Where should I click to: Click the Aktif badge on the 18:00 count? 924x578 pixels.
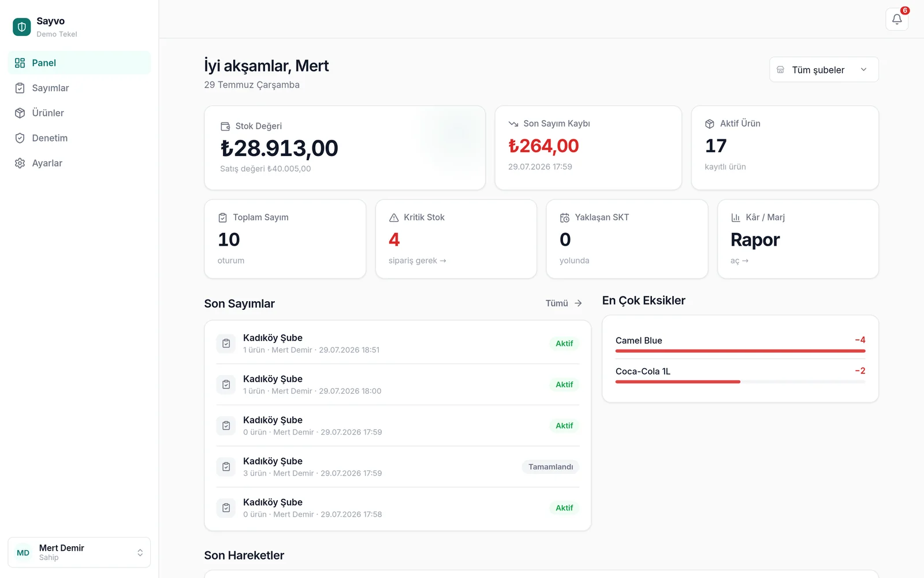tap(564, 384)
